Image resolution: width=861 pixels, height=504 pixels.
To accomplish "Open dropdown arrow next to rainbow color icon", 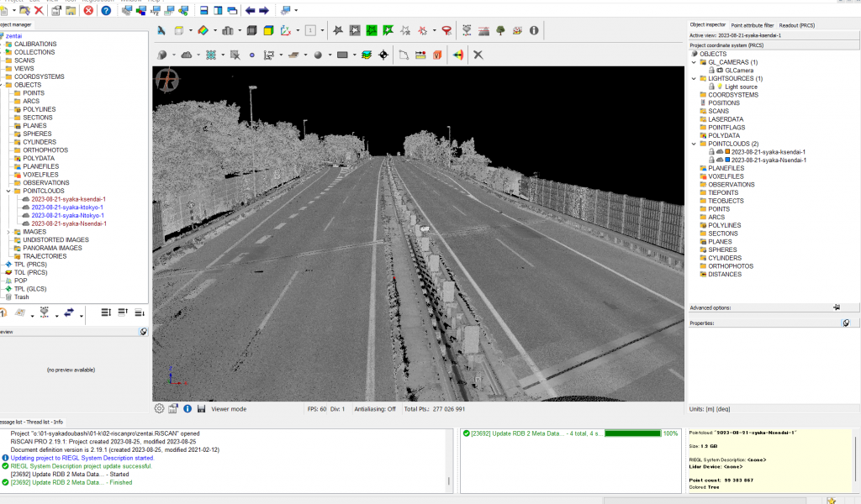I will pos(214,31).
